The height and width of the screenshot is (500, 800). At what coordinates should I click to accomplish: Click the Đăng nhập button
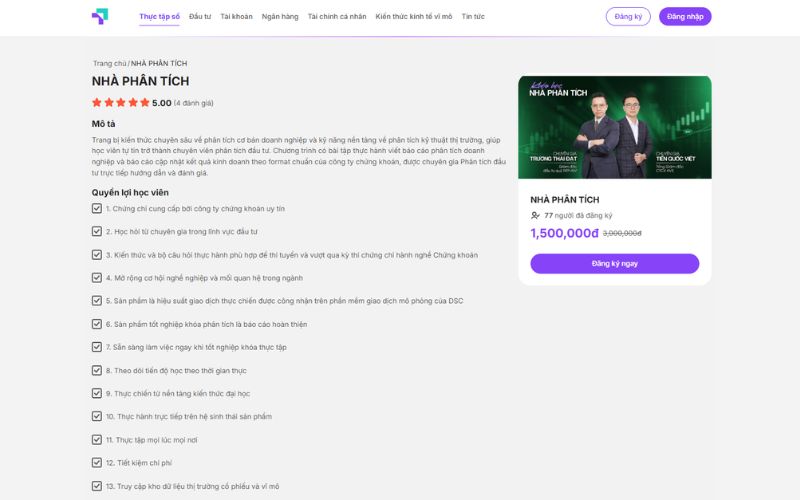click(685, 16)
